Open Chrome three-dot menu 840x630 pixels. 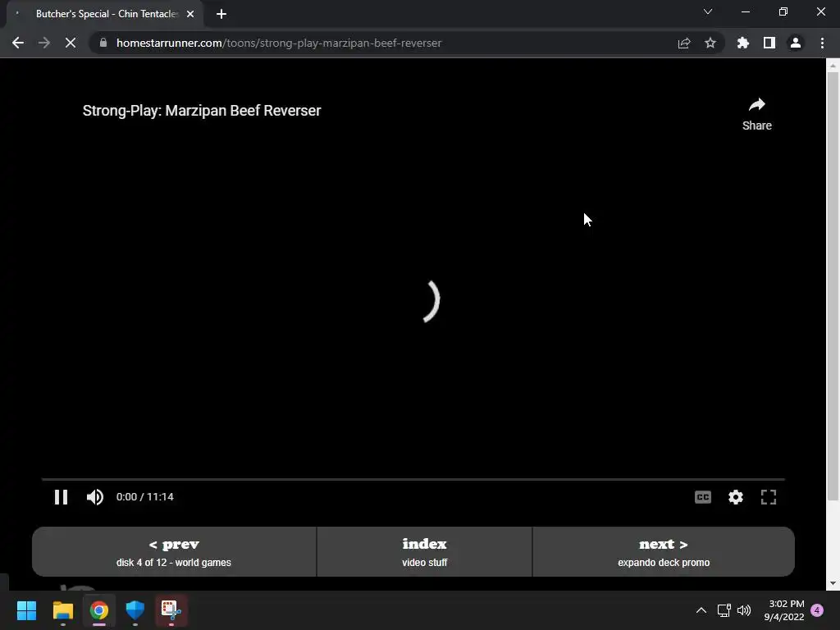click(822, 43)
